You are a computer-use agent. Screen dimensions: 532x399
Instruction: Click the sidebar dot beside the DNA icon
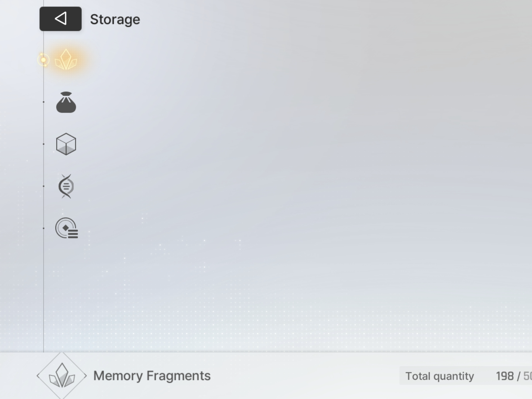click(44, 186)
